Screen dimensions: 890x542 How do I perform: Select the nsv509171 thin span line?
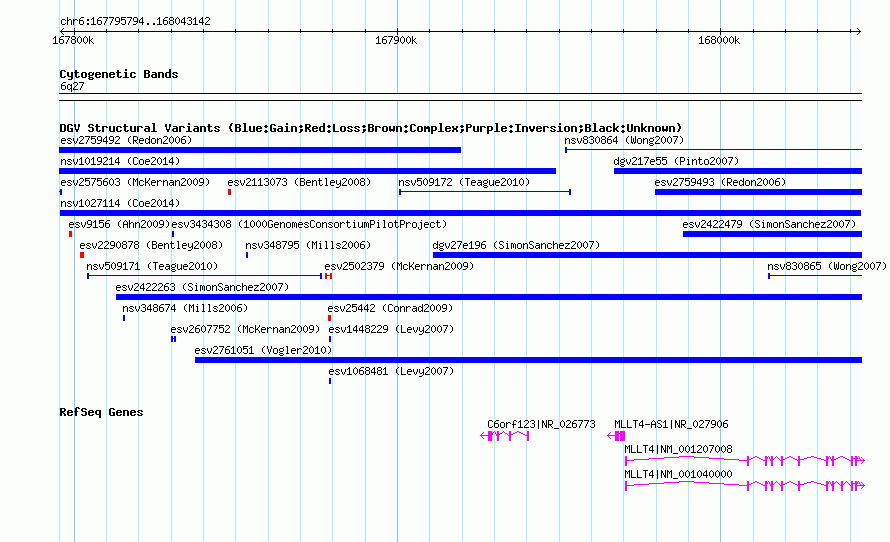[x=205, y=276]
